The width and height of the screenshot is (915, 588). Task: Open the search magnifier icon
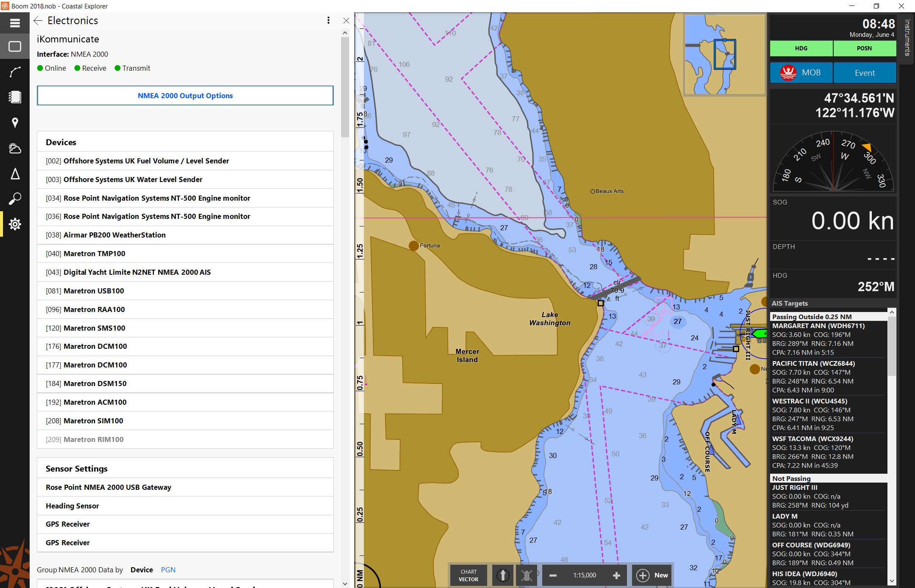coord(15,199)
